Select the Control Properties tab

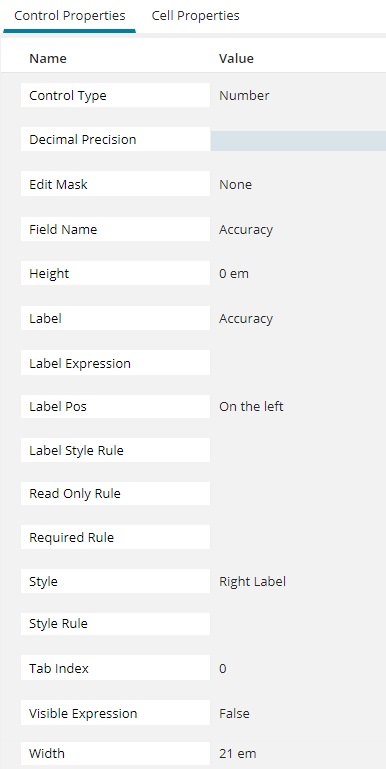(70, 16)
